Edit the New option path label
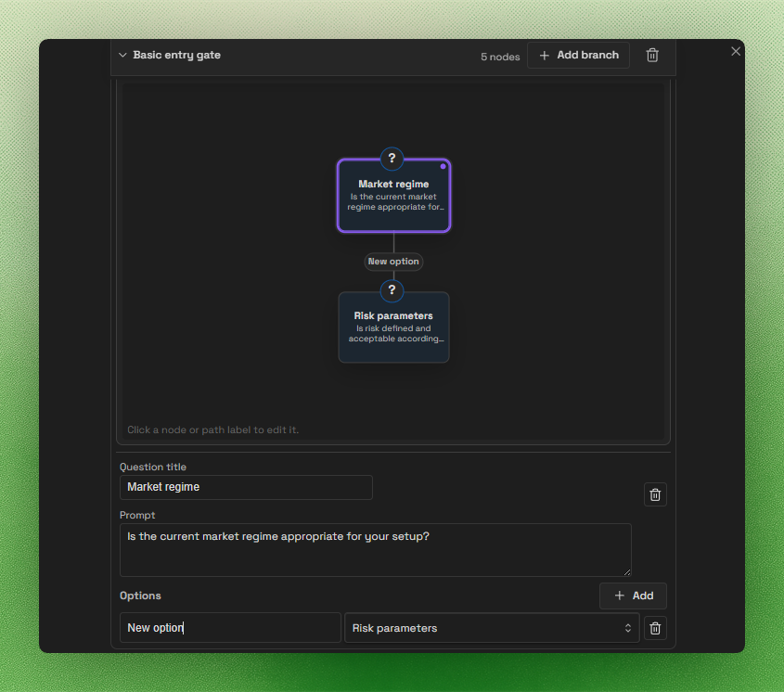784x692 pixels. point(393,262)
